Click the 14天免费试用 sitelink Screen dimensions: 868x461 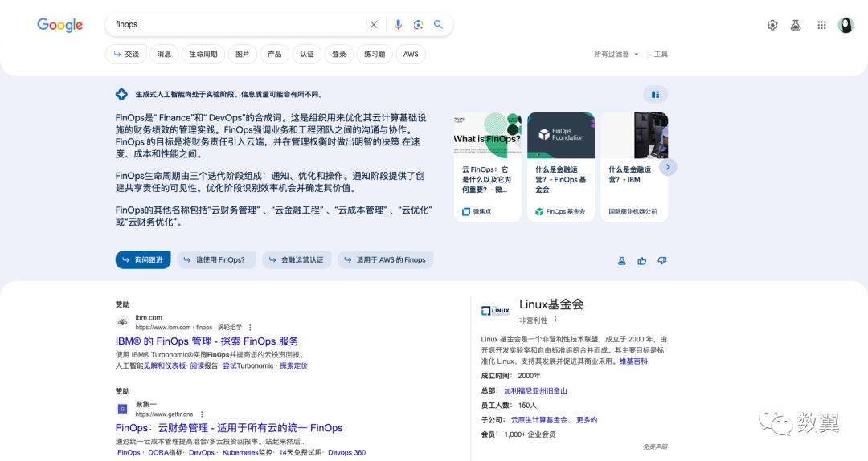tap(300, 453)
